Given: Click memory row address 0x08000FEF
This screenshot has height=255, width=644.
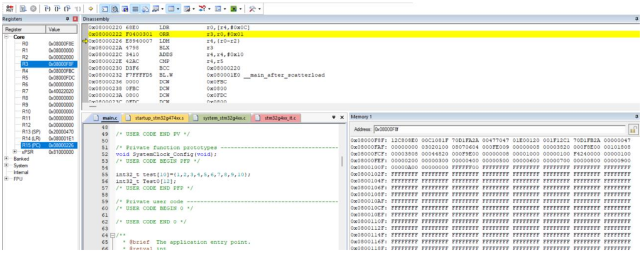Looking at the screenshot, I should [x=369, y=161].
